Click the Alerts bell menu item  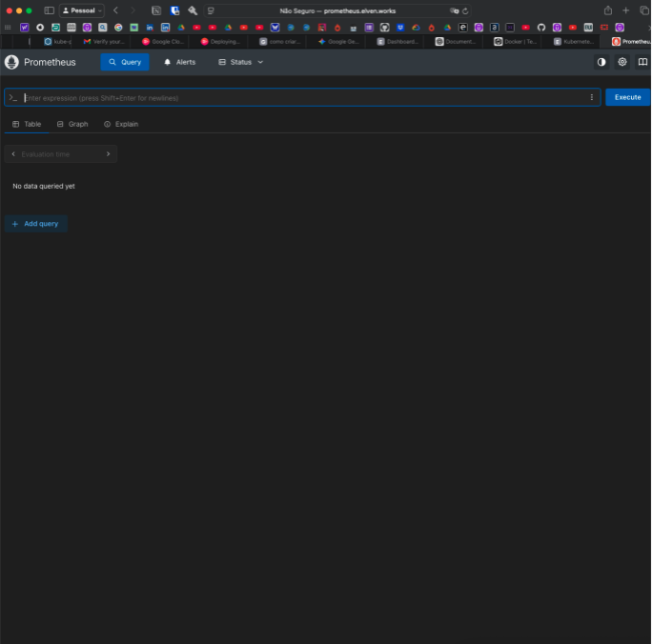(179, 62)
